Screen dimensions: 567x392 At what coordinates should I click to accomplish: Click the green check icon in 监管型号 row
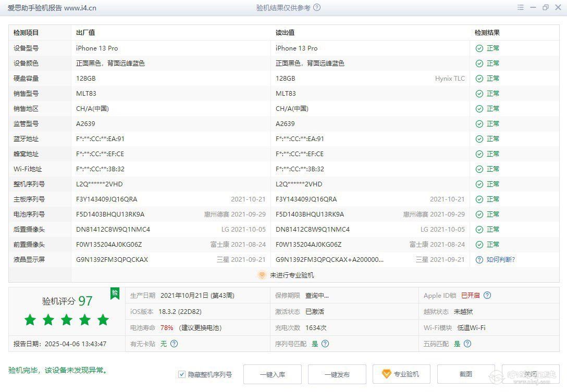click(x=479, y=124)
